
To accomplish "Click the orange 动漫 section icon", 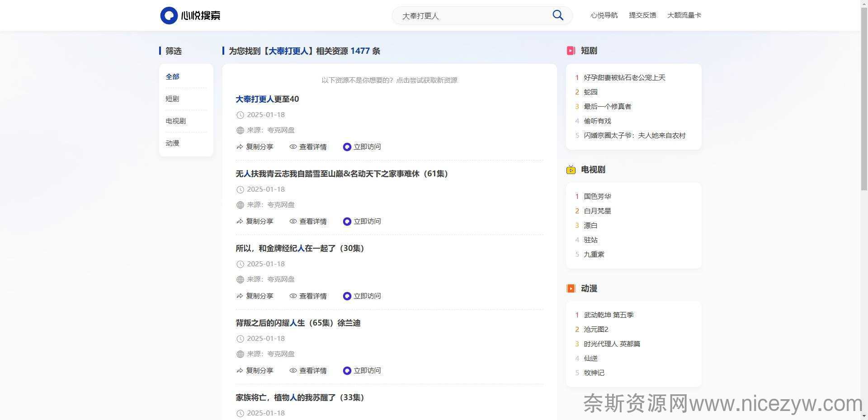I will click(x=571, y=288).
